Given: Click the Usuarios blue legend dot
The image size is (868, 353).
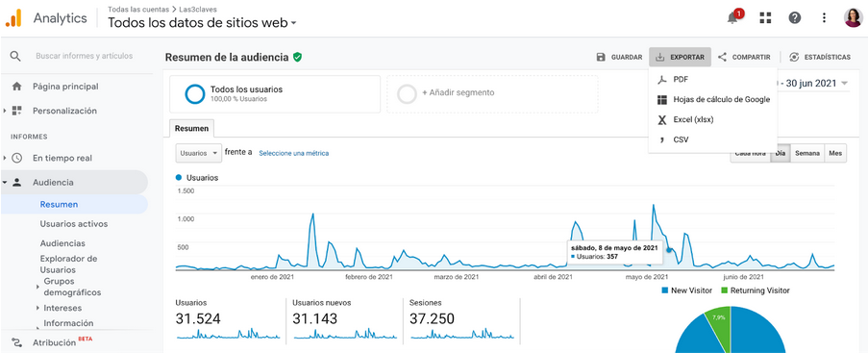Looking at the screenshot, I should (178, 178).
